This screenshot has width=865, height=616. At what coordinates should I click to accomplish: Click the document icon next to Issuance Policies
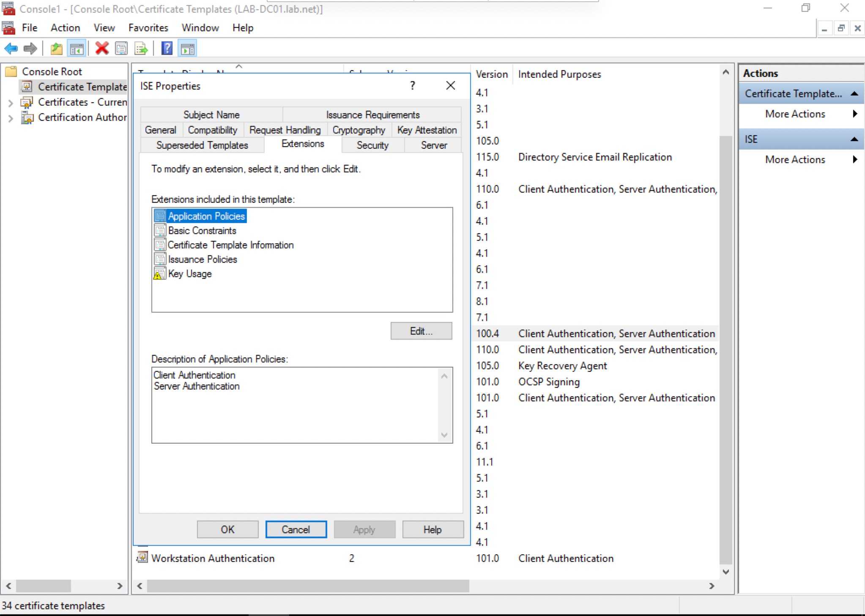click(160, 259)
